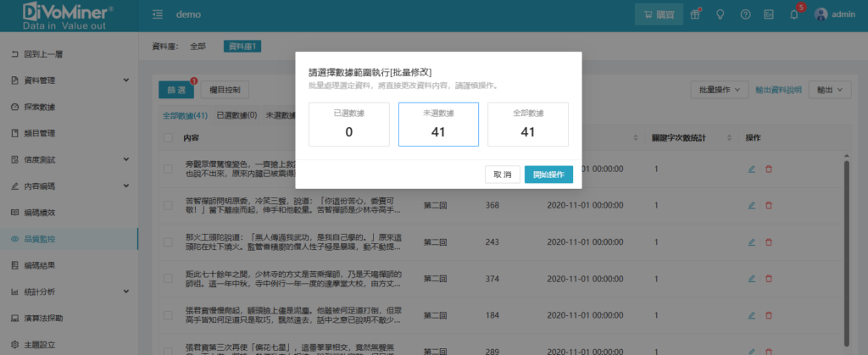Screen dimensions: 868x355
Task: Select the 已選數據 option card
Action: click(x=349, y=125)
